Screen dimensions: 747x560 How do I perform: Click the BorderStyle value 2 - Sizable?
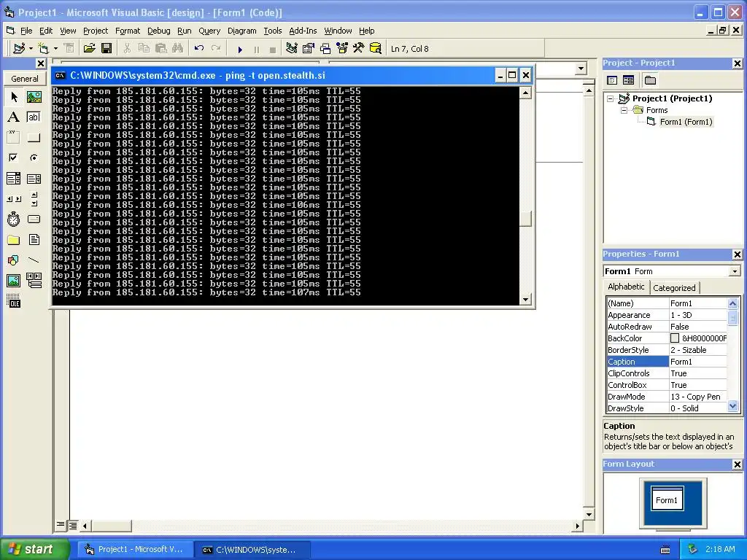click(x=698, y=350)
